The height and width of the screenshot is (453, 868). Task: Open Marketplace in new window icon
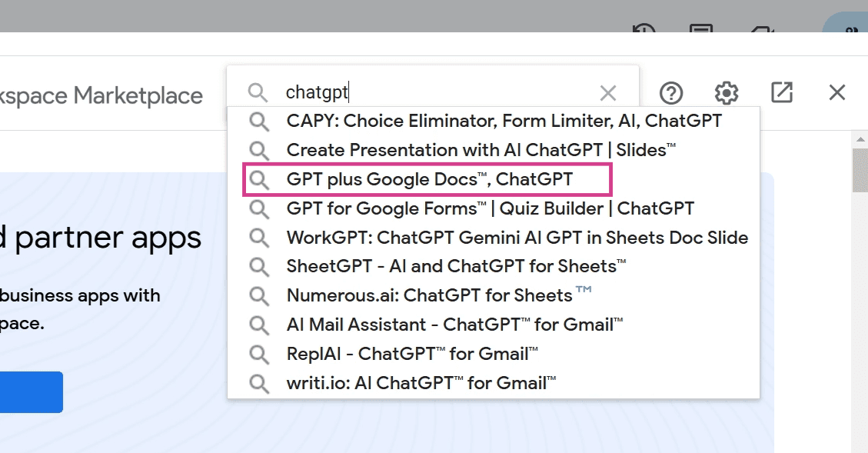coord(782,92)
